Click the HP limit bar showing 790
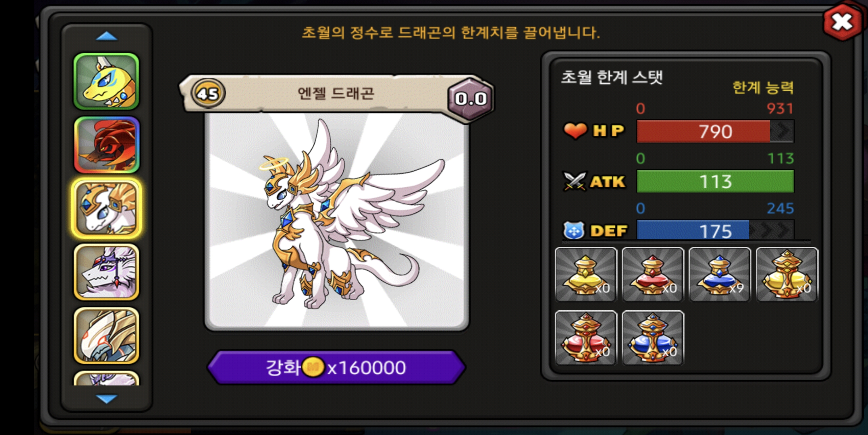The image size is (868, 435). pyautogui.click(x=715, y=131)
